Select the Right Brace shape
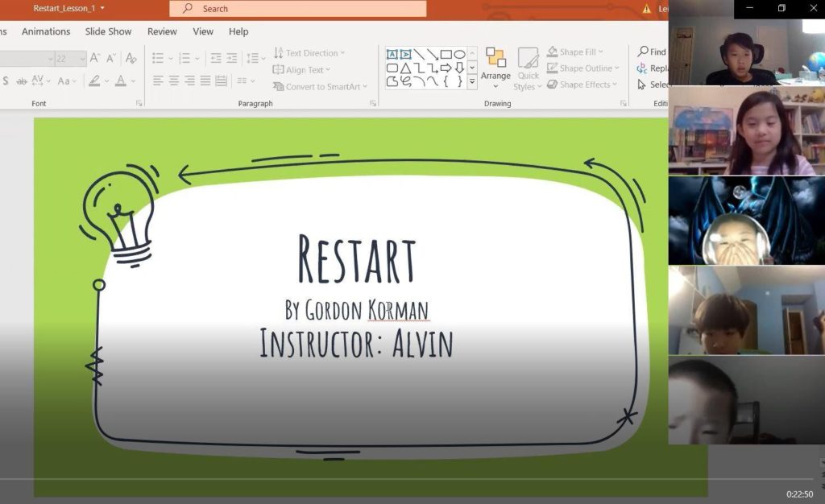 (459, 81)
